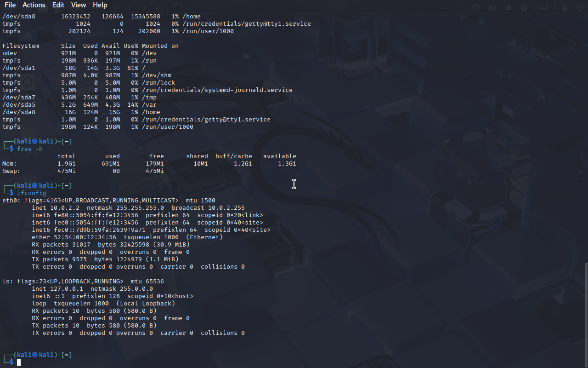Click the 'ifconfig' command text
The width and height of the screenshot is (588, 368).
32,193
